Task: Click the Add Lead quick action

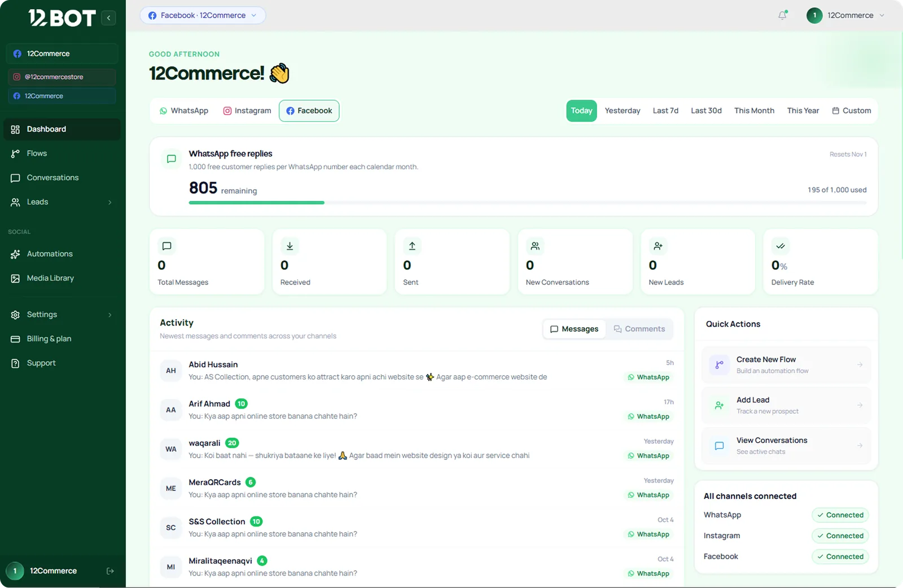Action: (x=786, y=405)
